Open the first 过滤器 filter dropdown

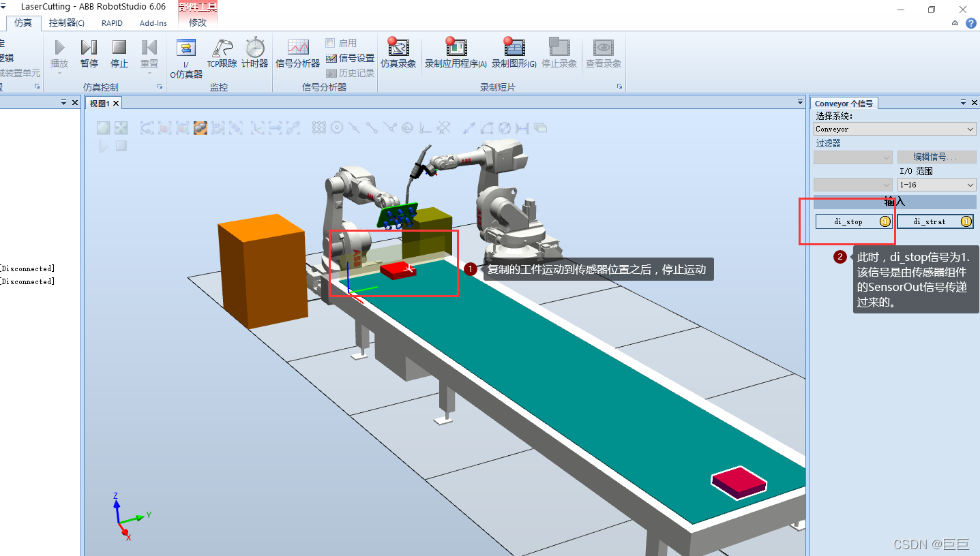tap(852, 157)
